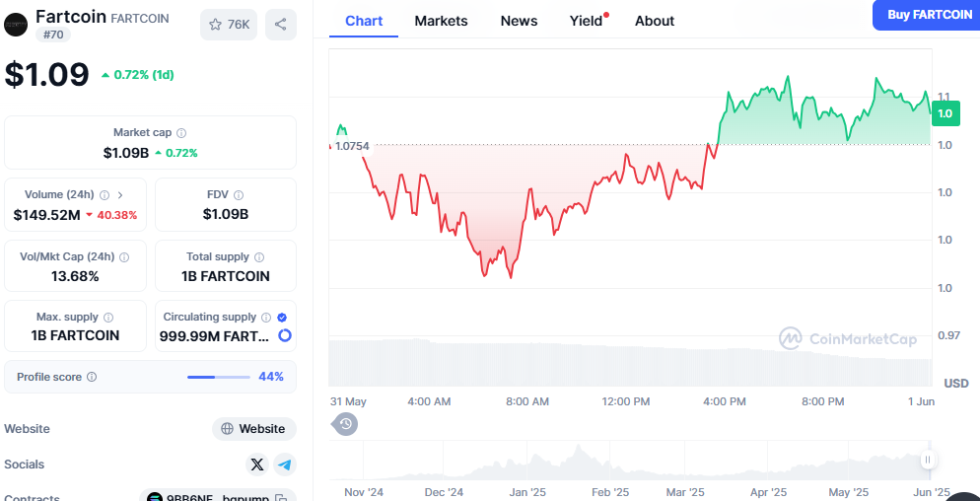
Task: Open the Telegram social link
Action: tap(285, 465)
